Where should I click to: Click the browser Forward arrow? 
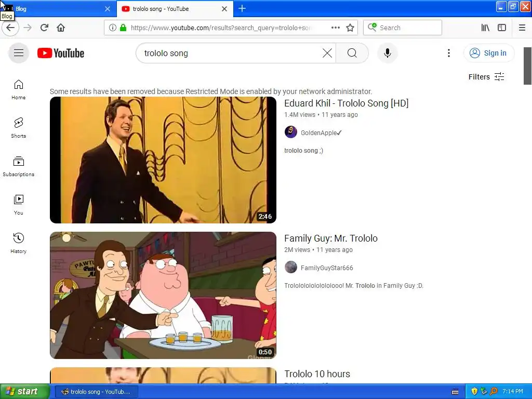tap(28, 28)
